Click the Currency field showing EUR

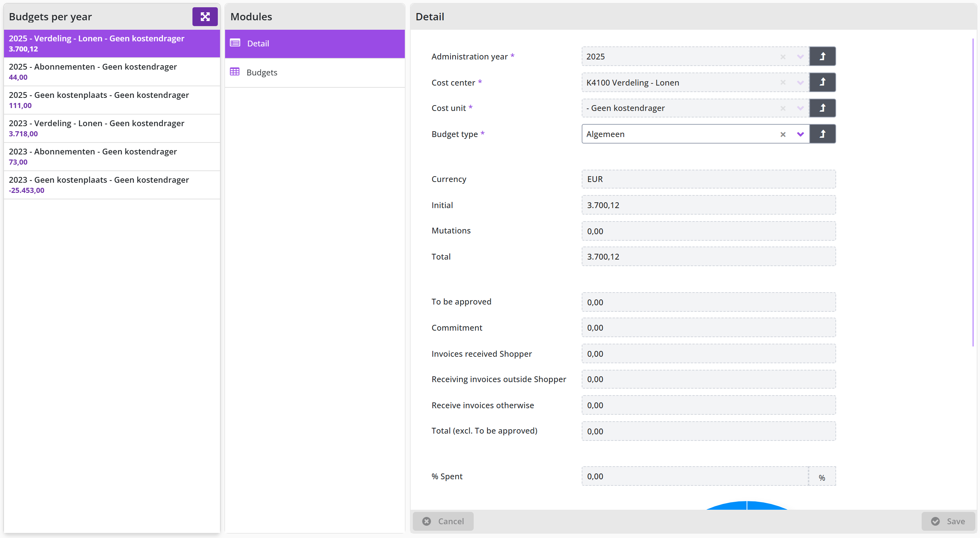tap(709, 179)
